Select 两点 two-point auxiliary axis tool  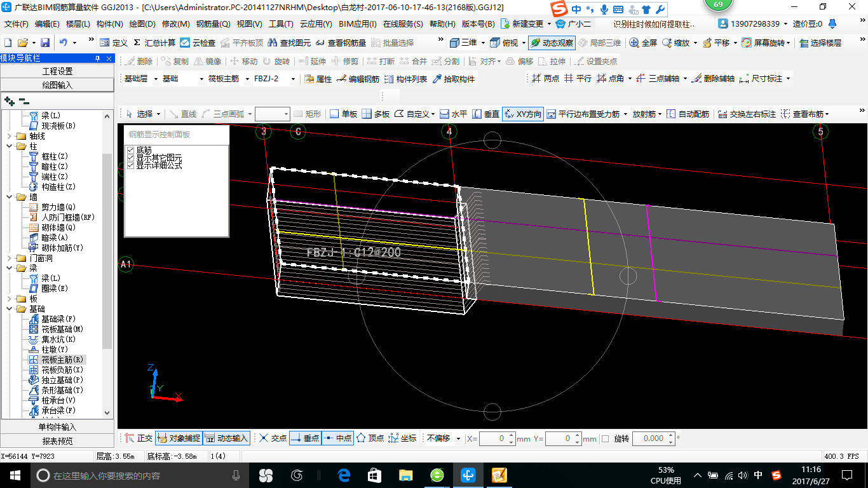pos(545,78)
